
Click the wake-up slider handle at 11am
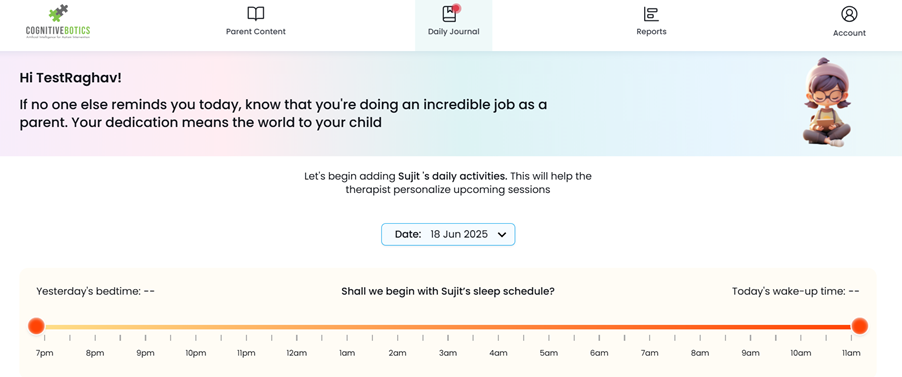tap(859, 326)
